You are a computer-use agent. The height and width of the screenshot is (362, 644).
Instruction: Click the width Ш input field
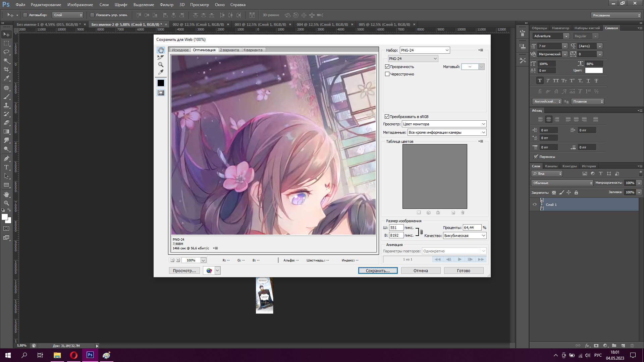coord(396,228)
